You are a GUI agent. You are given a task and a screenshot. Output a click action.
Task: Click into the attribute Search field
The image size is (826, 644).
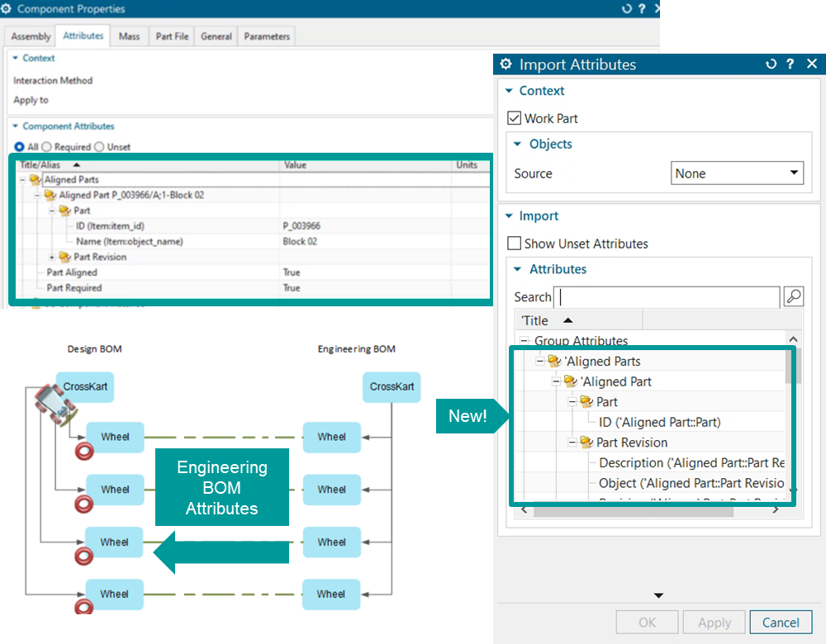tap(667, 297)
